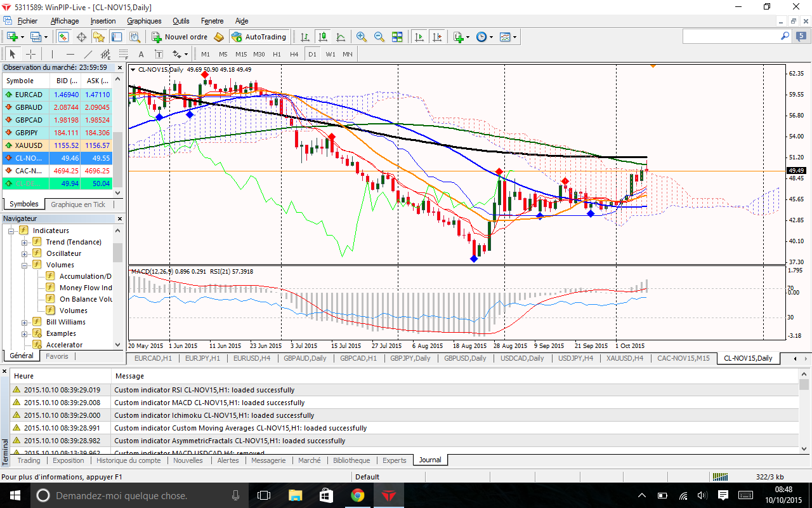Tile chart windows with toolbar icon
The width and height of the screenshot is (812, 508).
point(397,37)
